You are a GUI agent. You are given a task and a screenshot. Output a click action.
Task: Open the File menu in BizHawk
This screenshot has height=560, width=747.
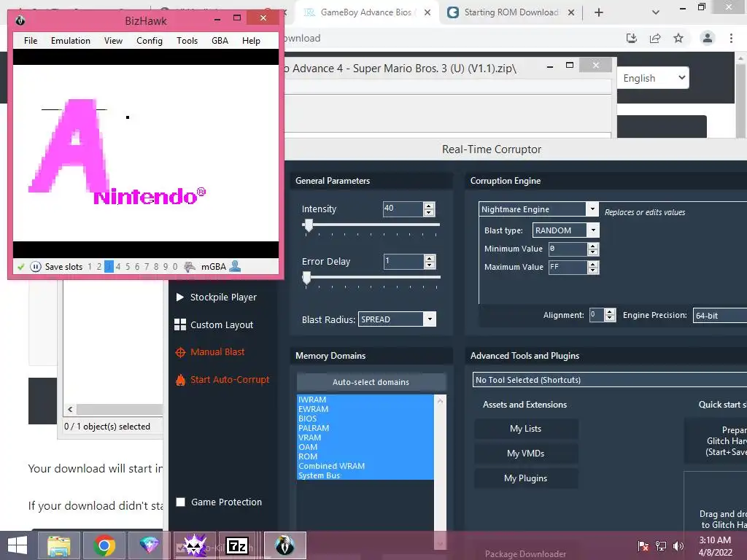pyautogui.click(x=31, y=41)
